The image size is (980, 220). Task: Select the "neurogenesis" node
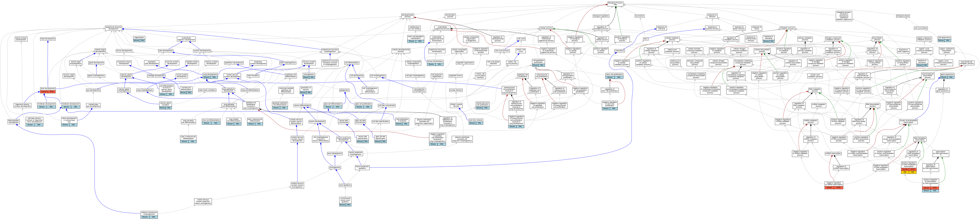point(309,76)
